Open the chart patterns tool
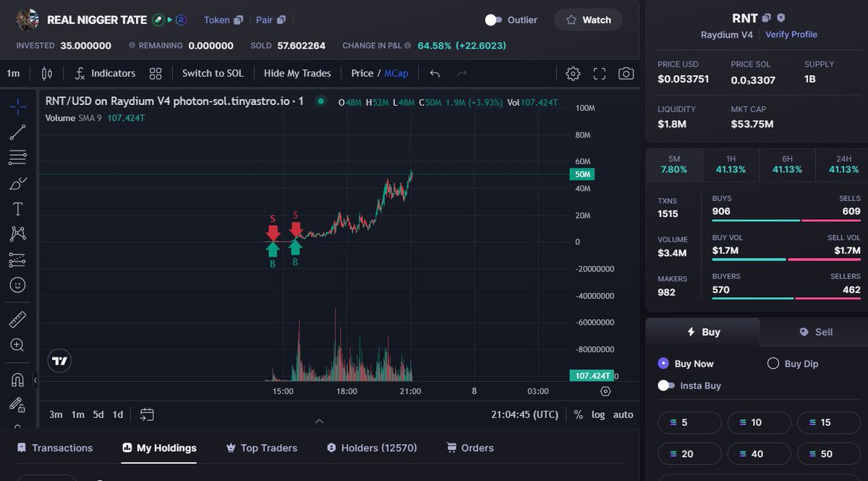868x481 pixels. (x=18, y=234)
